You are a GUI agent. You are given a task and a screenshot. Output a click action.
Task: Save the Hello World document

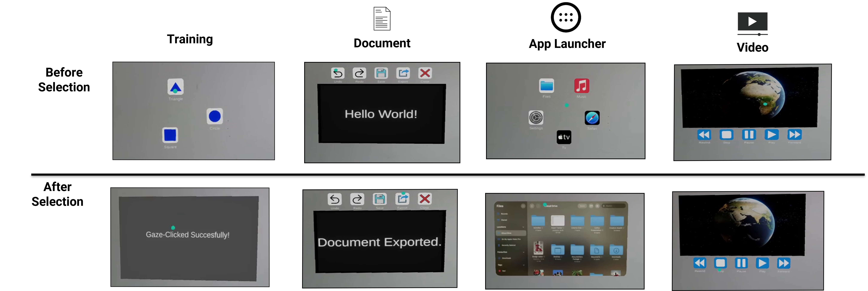(x=381, y=73)
